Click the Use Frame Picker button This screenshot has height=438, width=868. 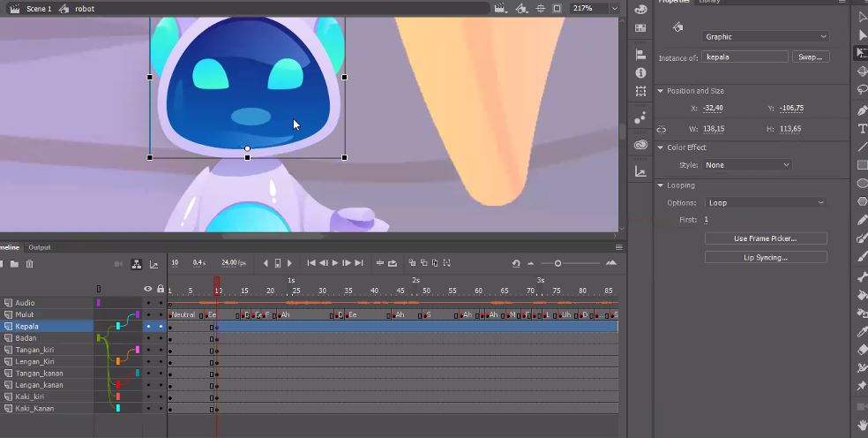[765, 238]
